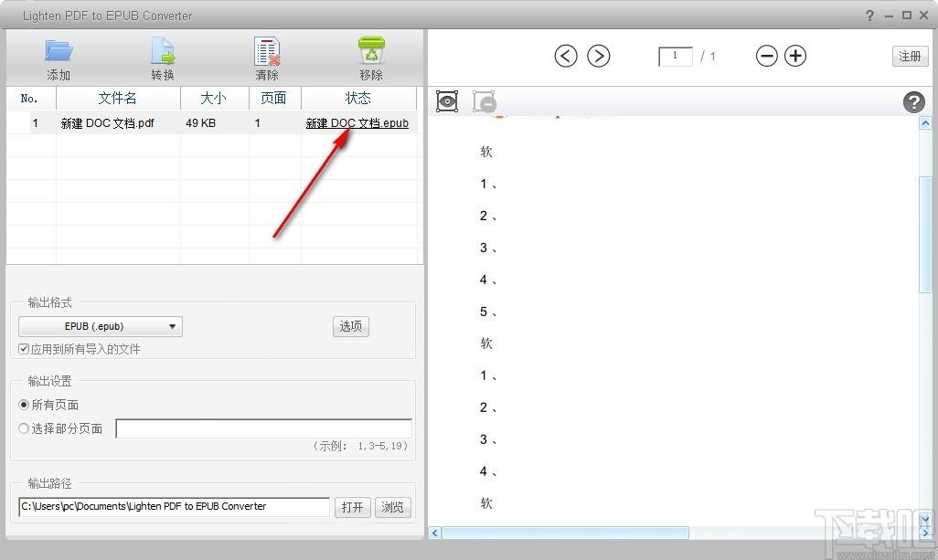Click the 页面 column header

pos(274,98)
